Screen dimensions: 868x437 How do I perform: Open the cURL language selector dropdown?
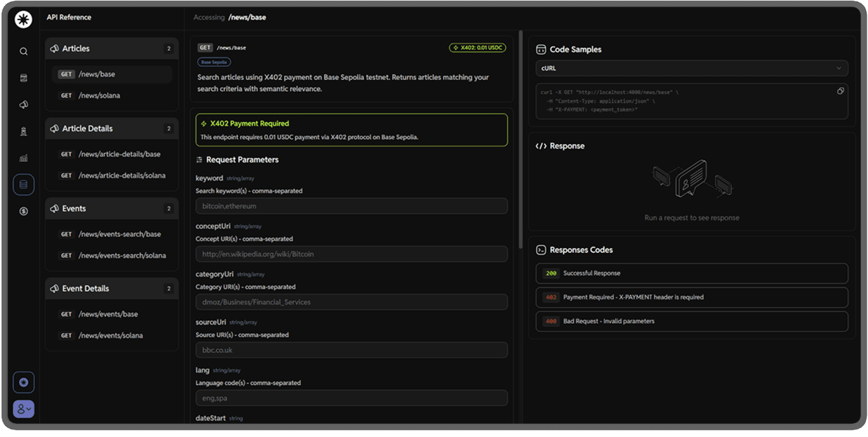coord(691,68)
